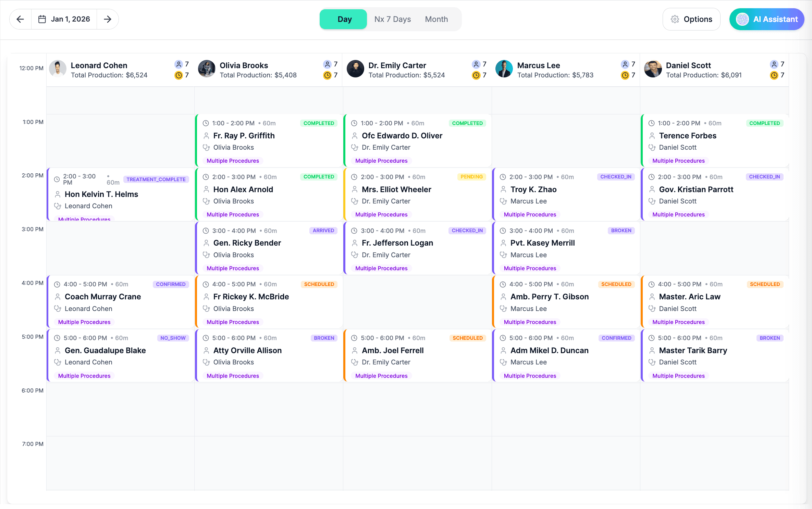Click the gear icon on the Options button

[x=675, y=19]
